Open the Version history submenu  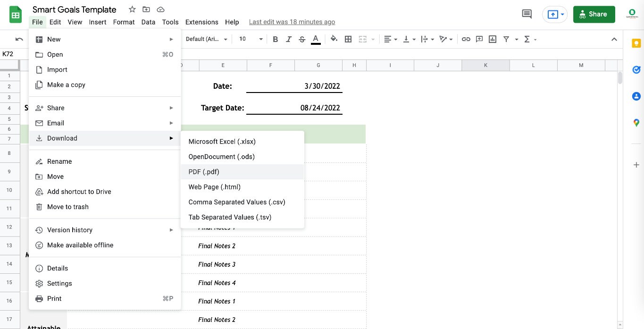click(70, 230)
